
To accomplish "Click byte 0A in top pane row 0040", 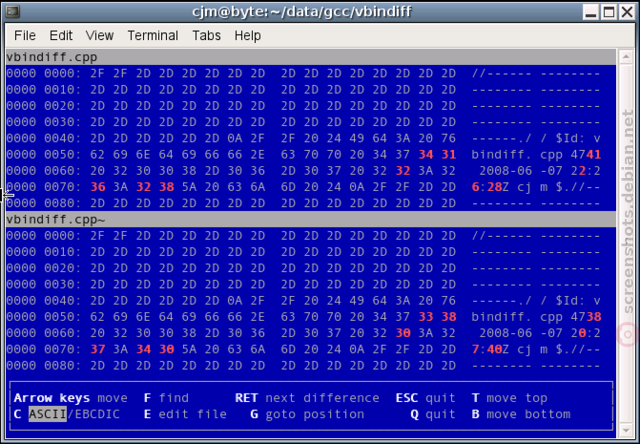I will click(235, 138).
